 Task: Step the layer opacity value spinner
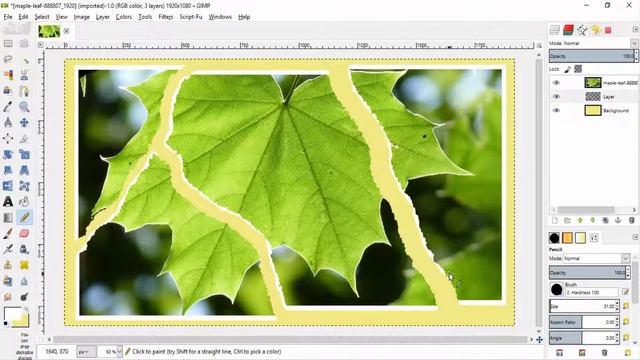(636, 56)
